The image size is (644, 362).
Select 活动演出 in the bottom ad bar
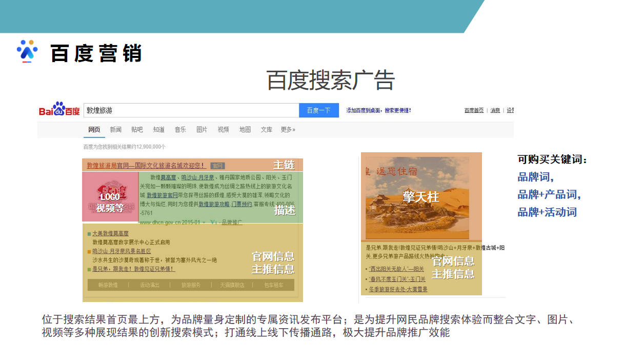[150, 285]
